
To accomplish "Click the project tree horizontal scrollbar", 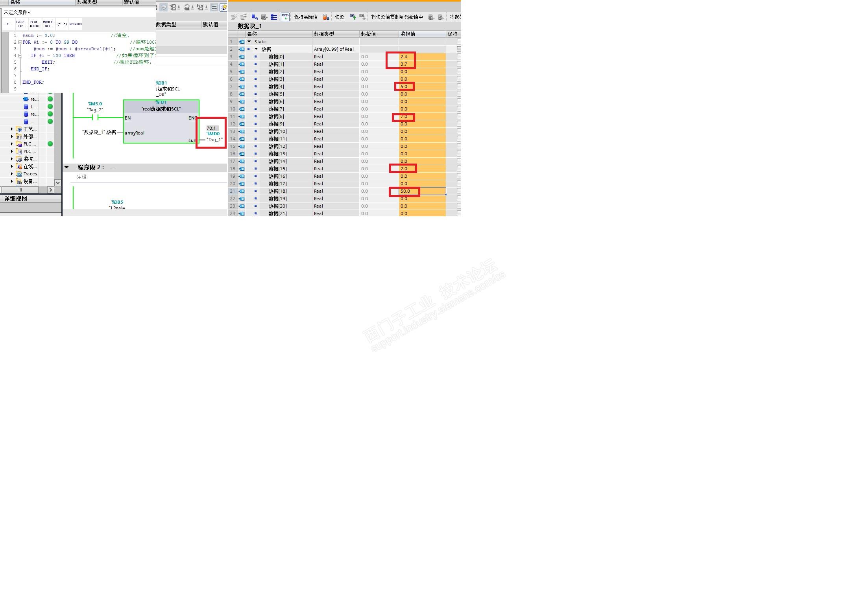I will tap(20, 190).
